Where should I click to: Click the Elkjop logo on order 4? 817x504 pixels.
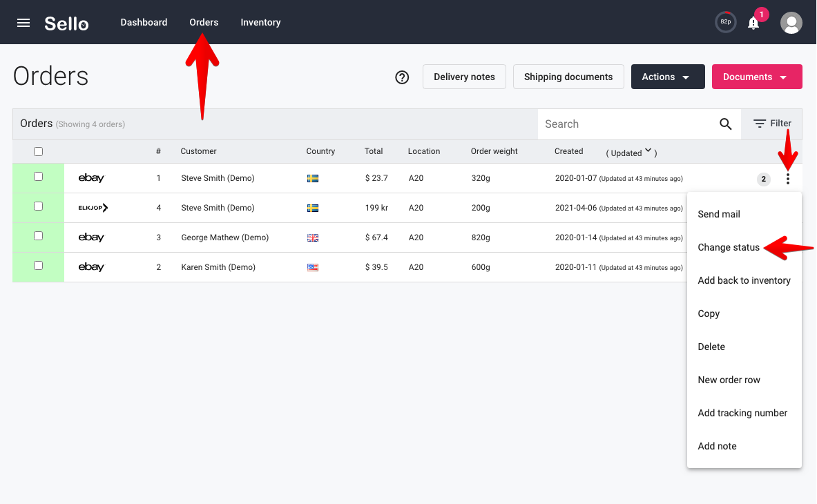[x=93, y=208]
